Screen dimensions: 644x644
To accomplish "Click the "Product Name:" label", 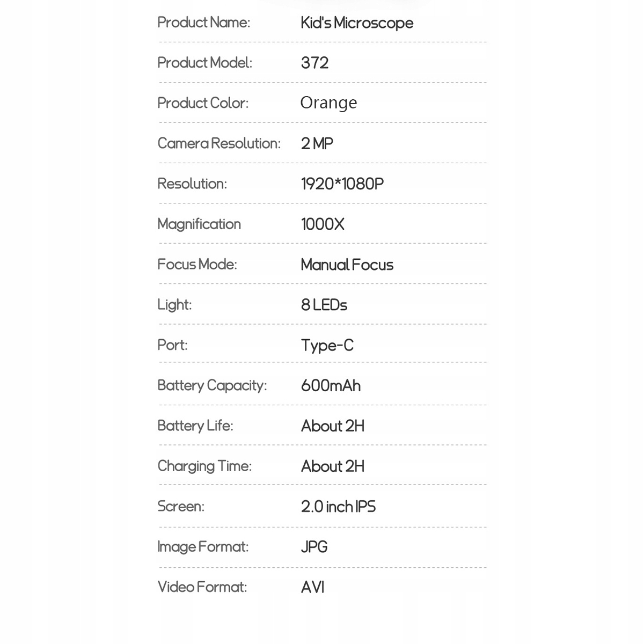I will (x=203, y=23).
